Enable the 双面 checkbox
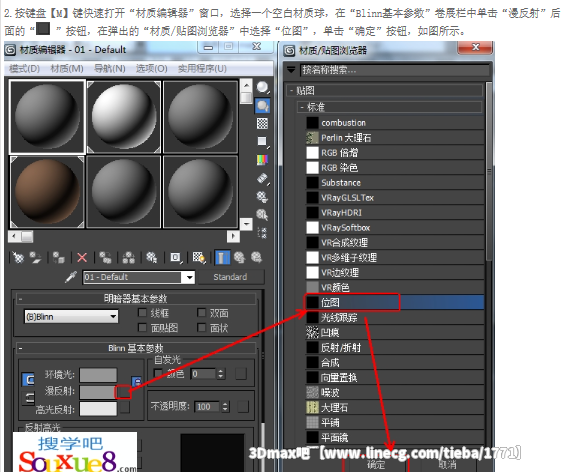The height and width of the screenshot is (472, 561). point(201,313)
